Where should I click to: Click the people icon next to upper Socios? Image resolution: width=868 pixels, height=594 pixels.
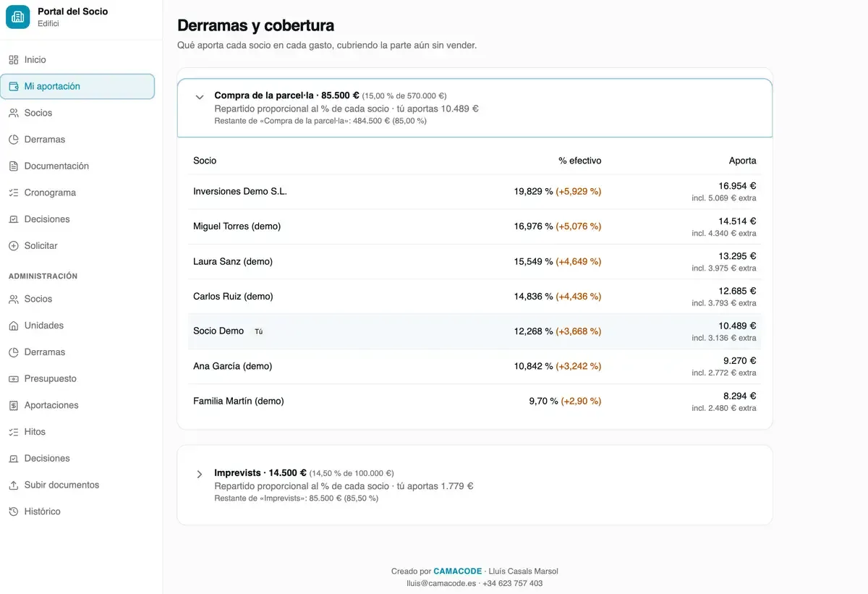click(13, 113)
